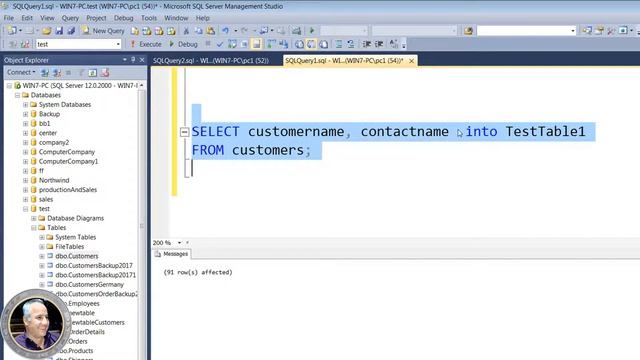Image resolution: width=640 pixels, height=360 pixels.
Task: Decrease indent of selected lines
Action: point(367,44)
